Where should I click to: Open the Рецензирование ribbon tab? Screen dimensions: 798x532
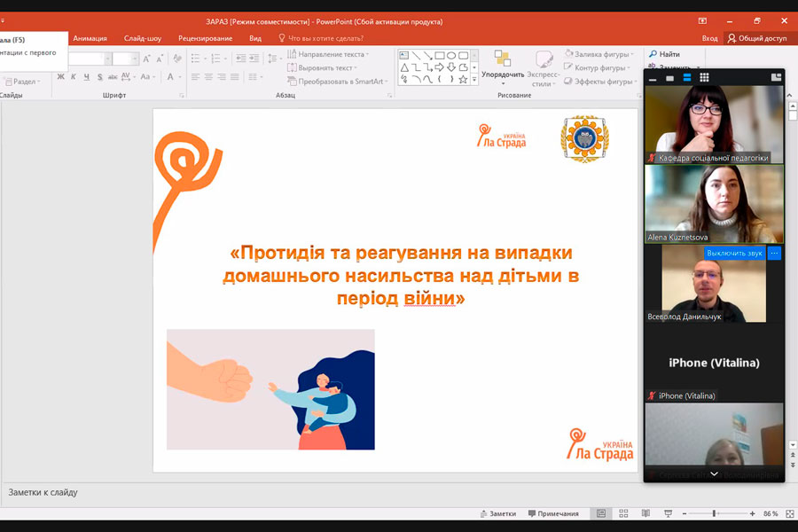point(205,38)
